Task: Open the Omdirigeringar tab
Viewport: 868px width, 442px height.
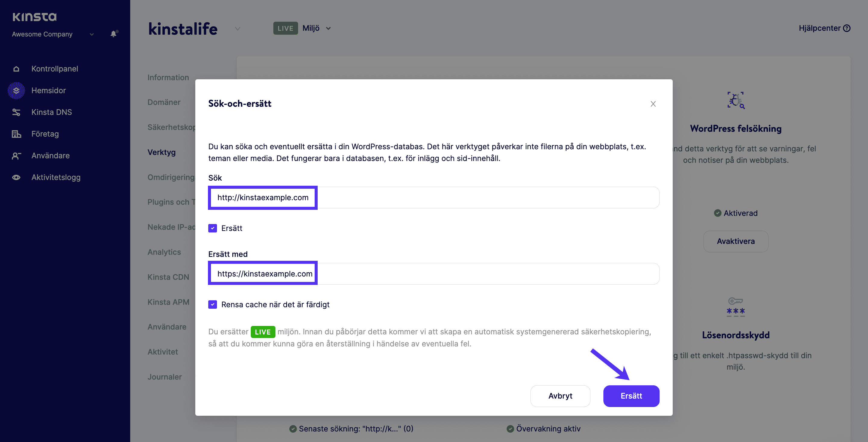Action: 171,177
